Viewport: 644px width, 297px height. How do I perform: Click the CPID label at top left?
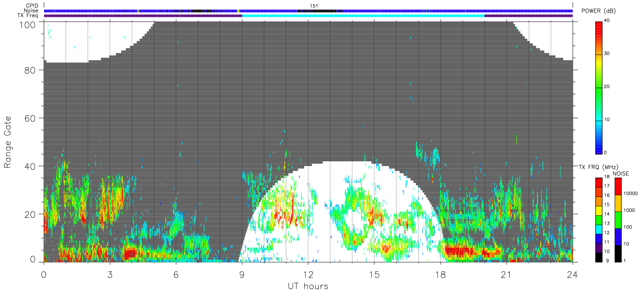click(31, 6)
